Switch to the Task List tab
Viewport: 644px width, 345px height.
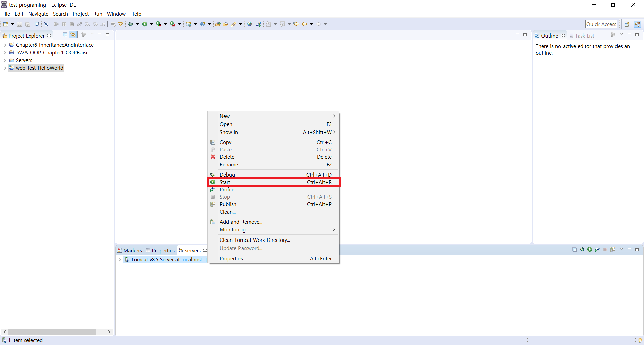[582, 36]
